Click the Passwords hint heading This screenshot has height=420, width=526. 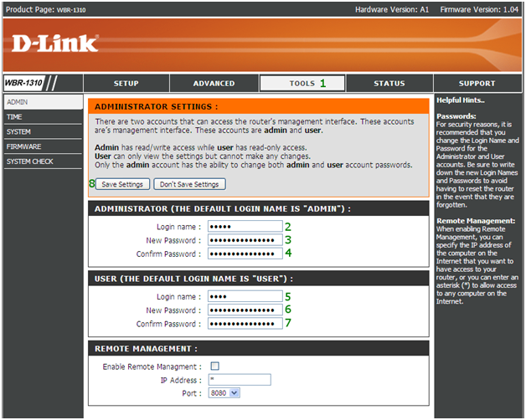click(x=456, y=116)
